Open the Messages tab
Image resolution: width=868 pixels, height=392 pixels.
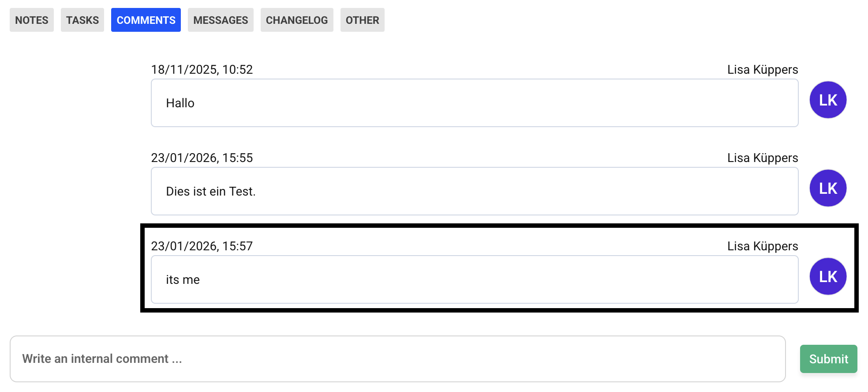click(221, 20)
